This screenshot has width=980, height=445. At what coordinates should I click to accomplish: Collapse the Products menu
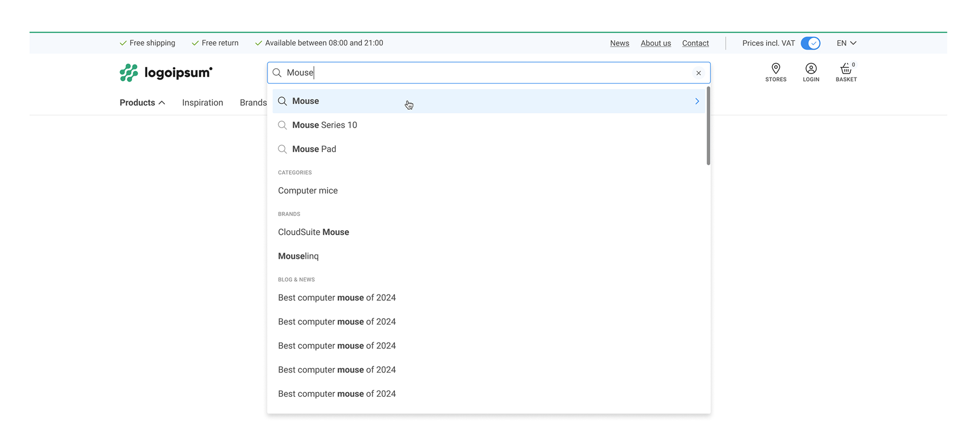(142, 103)
